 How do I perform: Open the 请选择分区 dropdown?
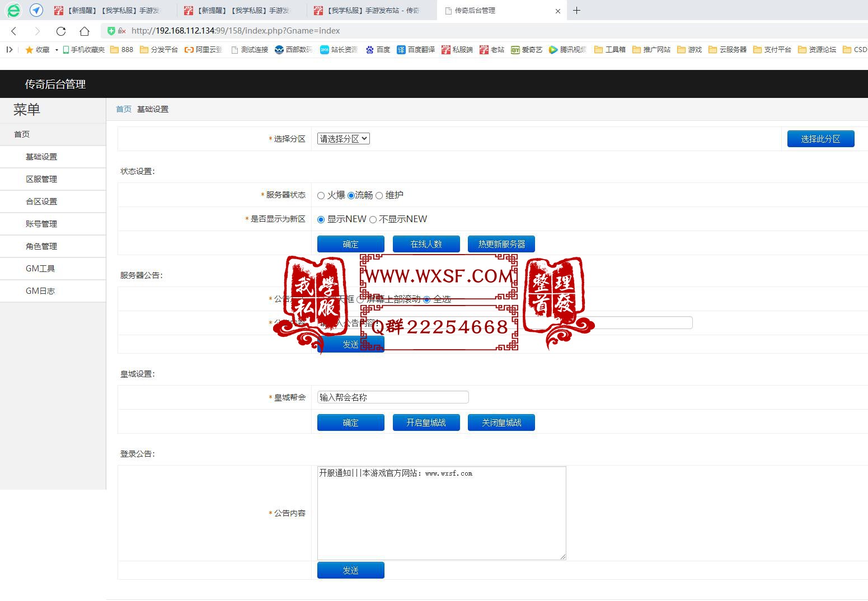point(344,139)
